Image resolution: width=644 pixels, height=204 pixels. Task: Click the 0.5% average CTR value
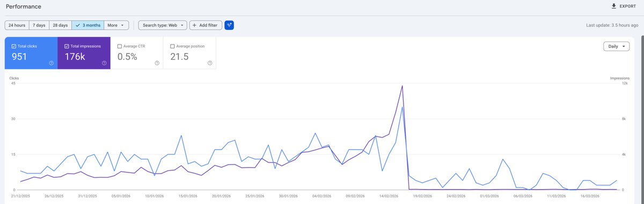(128, 57)
